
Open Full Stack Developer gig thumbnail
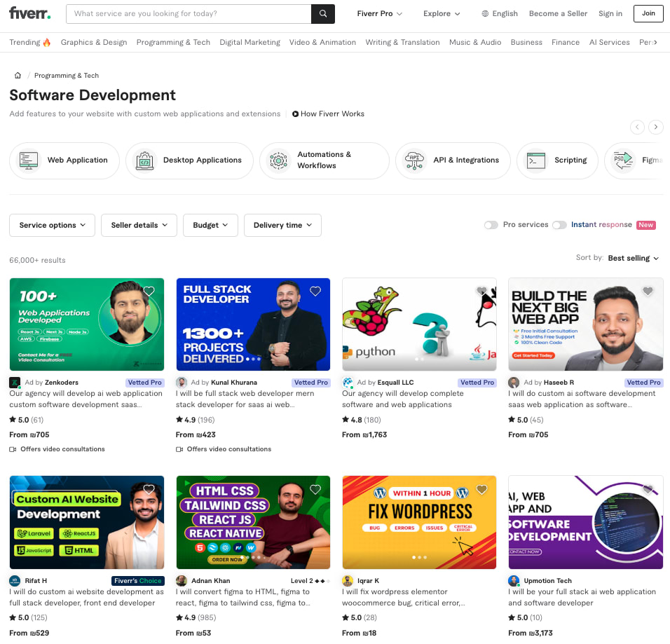click(253, 324)
